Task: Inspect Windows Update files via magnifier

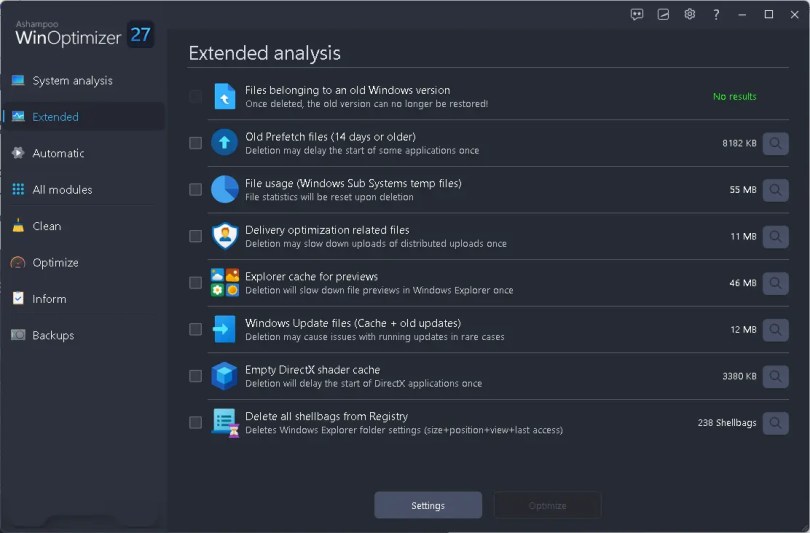Action: pyautogui.click(x=775, y=330)
